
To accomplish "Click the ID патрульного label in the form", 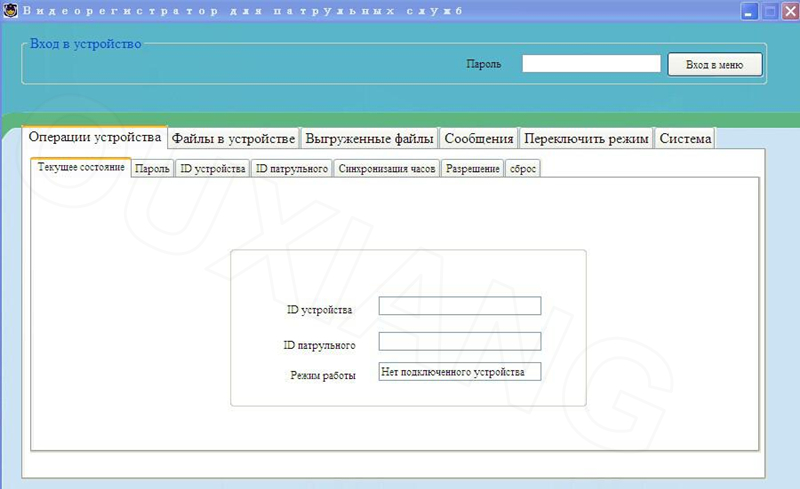I will click(319, 346).
